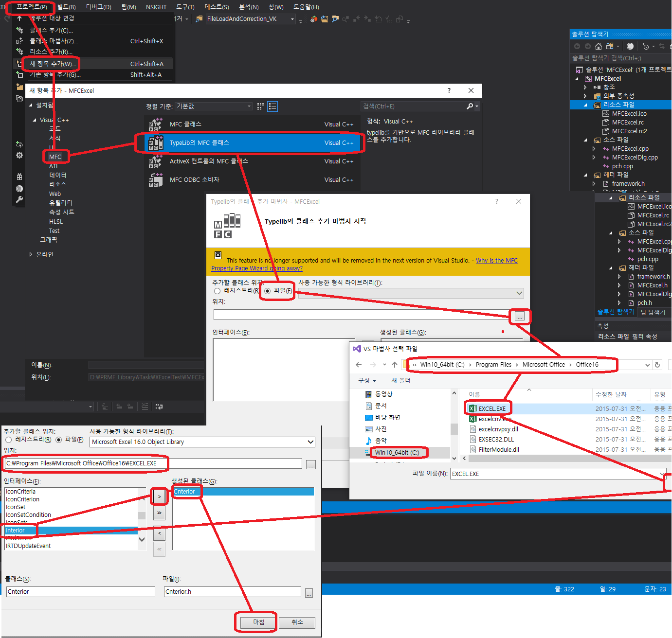672x638 pixels.
Task: Select EXCEL.EXE file in list
Action: [492, 409]
